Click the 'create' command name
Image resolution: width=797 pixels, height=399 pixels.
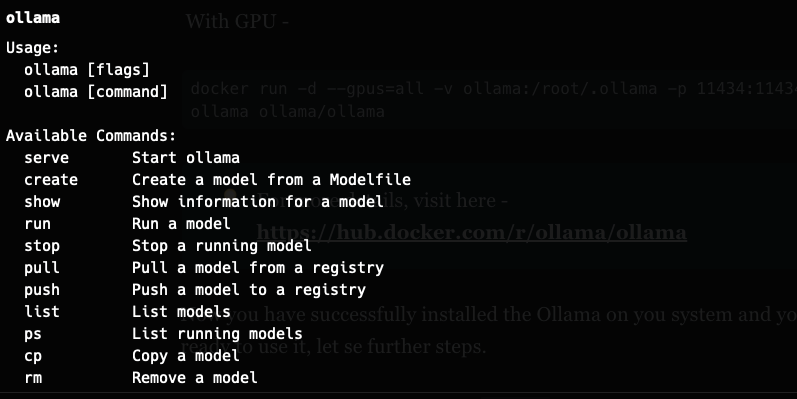[x=51, y=179]
